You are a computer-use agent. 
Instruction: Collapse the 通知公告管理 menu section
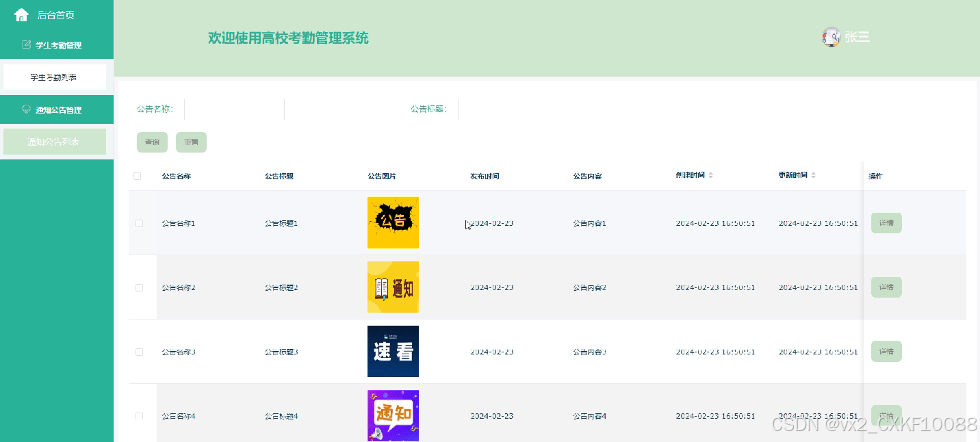(x=57, y=109)
